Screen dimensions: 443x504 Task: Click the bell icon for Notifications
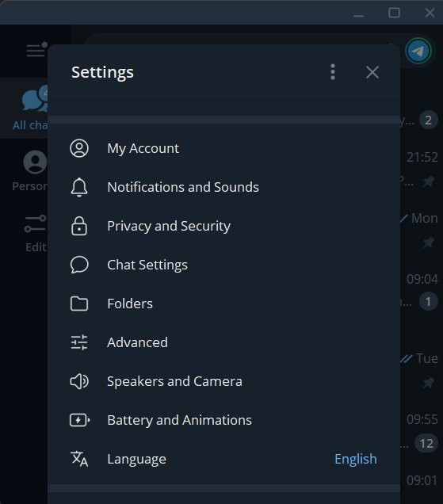pos(79,187)
